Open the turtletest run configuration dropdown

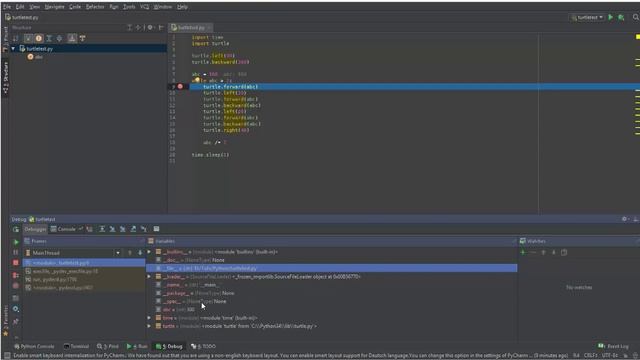click(x=587, y=17)
